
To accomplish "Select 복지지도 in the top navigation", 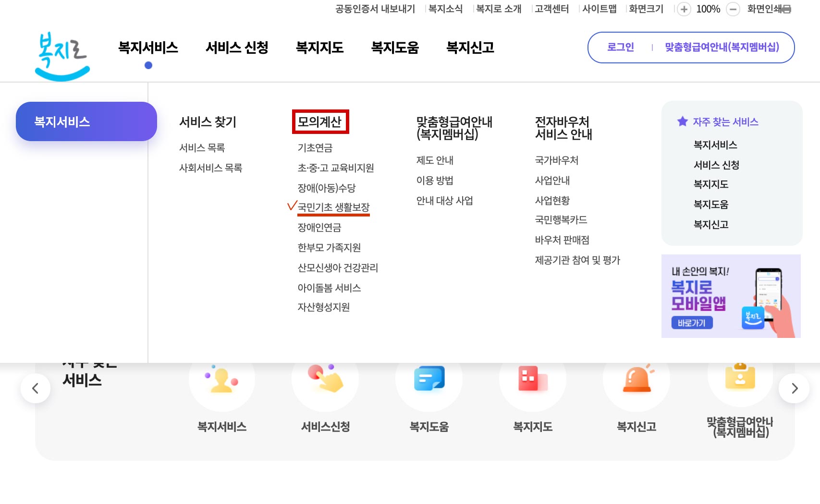I will (x=320, y=48).
